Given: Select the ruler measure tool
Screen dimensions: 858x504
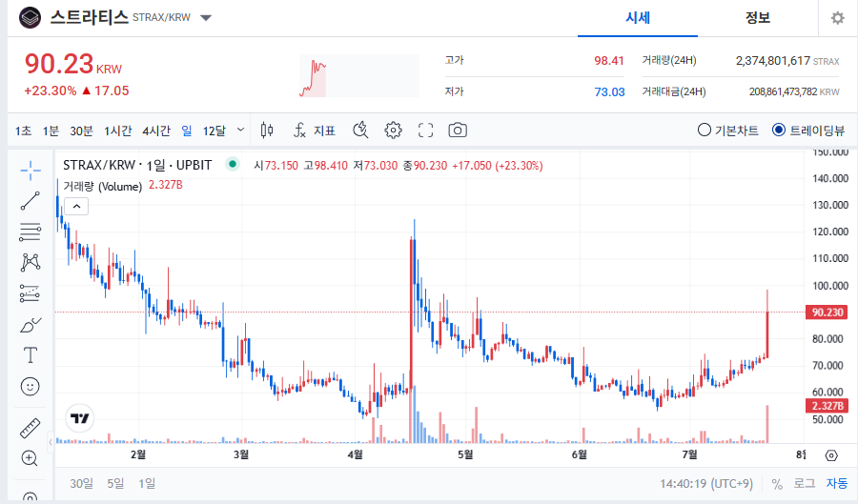Looking at the screenshot, I should 31,428.
